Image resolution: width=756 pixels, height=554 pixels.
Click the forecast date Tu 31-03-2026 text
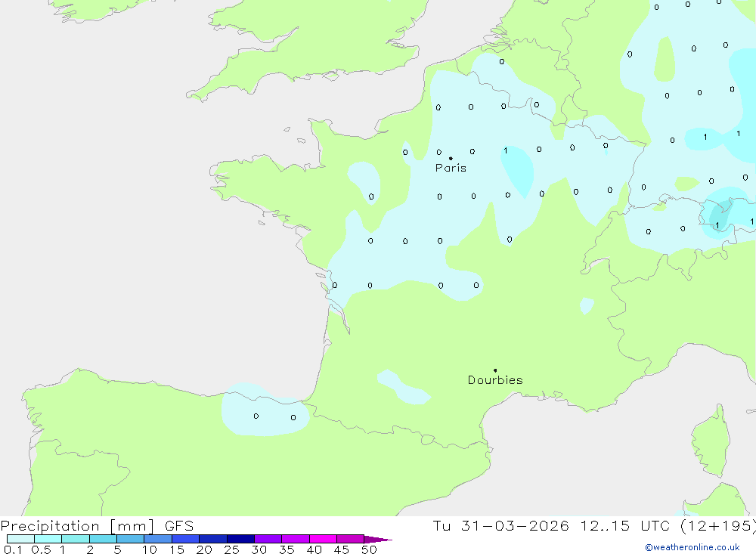click(501, 525)
